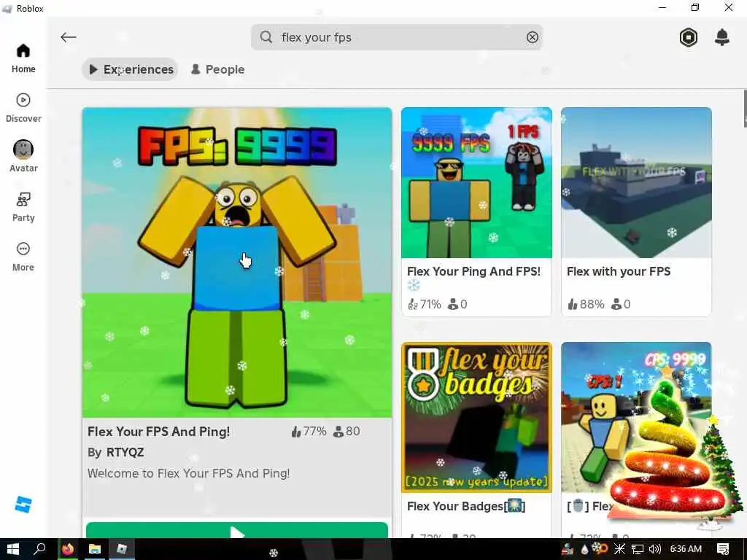This screenshot has height=560, width=747.
Task: Open the volume control in system tray
Action: tap(655, 549)
